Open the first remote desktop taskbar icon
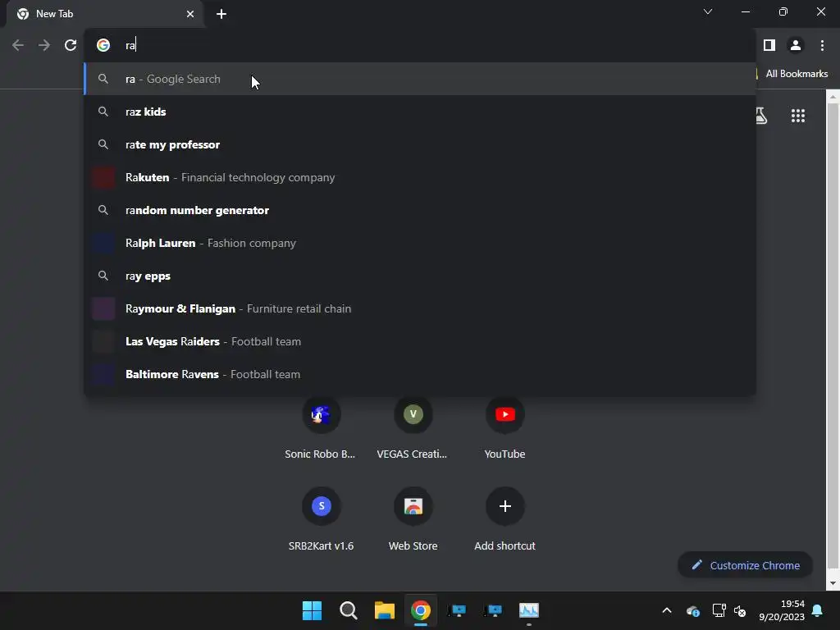 pos(457,610)
